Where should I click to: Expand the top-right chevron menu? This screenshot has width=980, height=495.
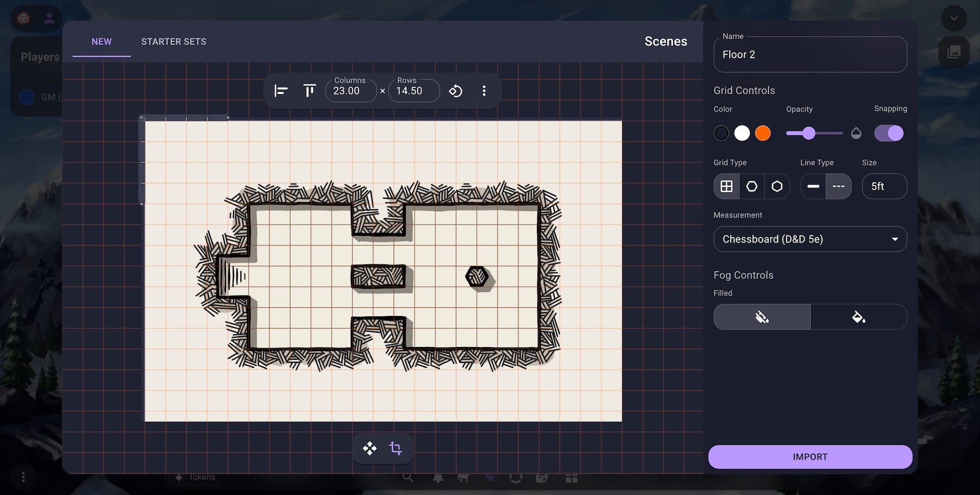tap(953, 19)
